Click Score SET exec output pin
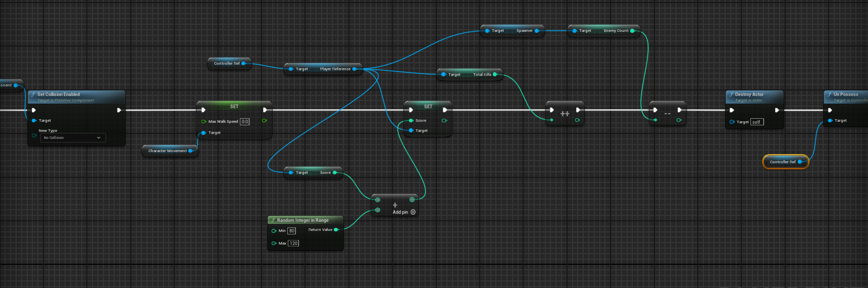The height and width of the screenshot is (288, 868). point(445,110)
